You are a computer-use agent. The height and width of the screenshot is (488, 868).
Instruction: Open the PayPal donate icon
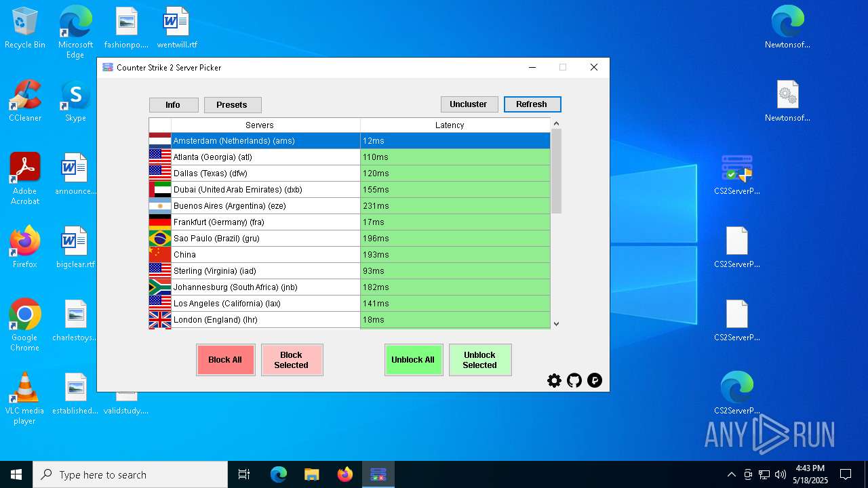[595, 380]
